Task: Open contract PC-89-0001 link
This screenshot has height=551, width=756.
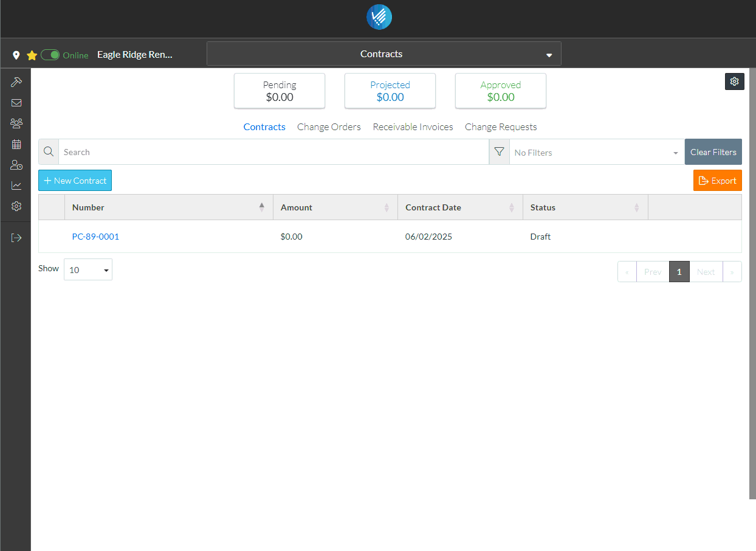Action: [x=95, y=237]
